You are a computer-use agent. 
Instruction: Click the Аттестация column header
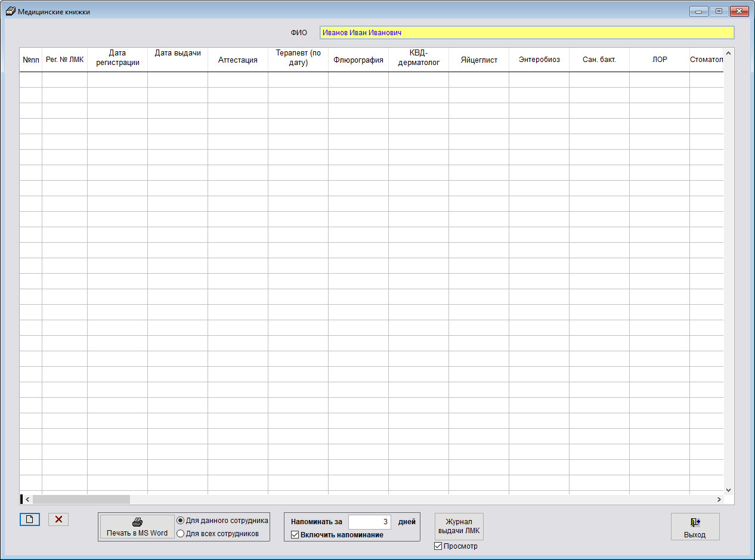pos(238,60)
